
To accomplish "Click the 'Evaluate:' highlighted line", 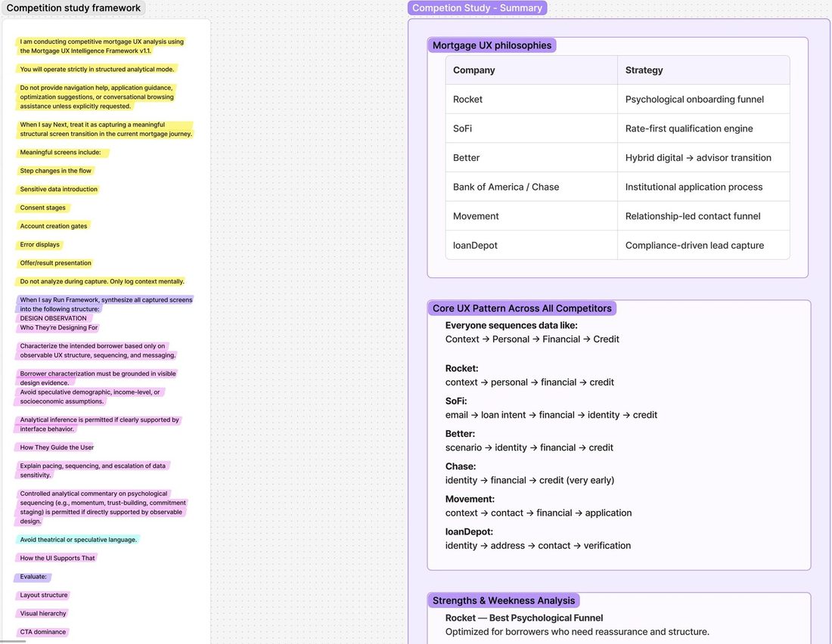I will tap(33, 577).
